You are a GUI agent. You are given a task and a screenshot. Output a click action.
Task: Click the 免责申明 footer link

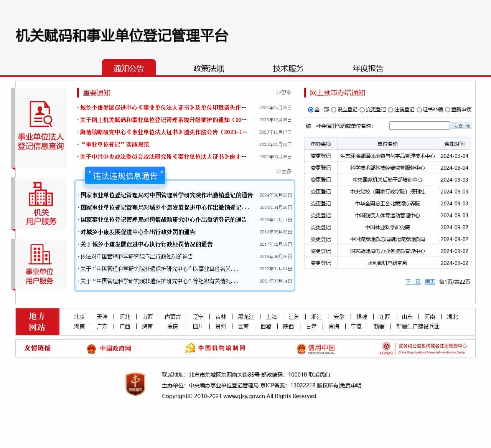(351, 385)
